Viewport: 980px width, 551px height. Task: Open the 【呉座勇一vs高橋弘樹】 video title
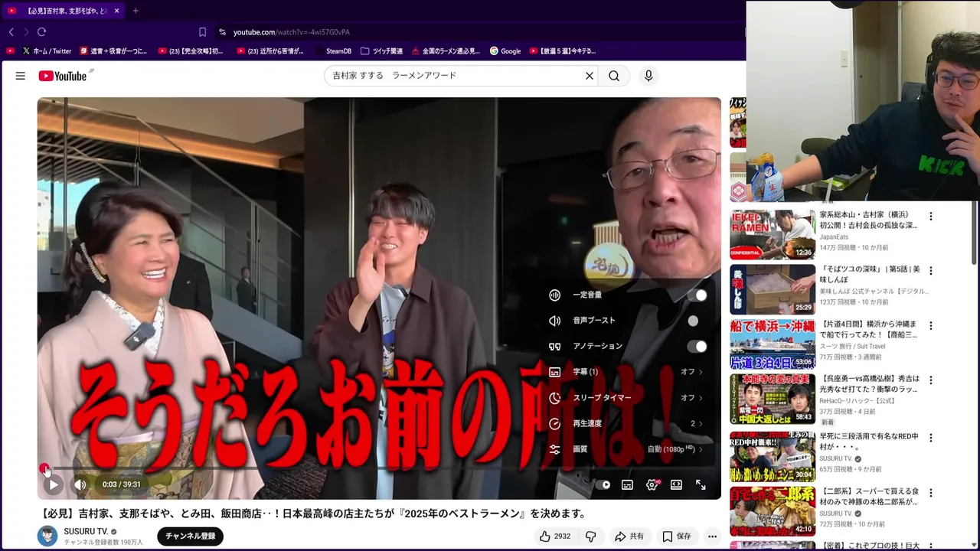[870, 384]
